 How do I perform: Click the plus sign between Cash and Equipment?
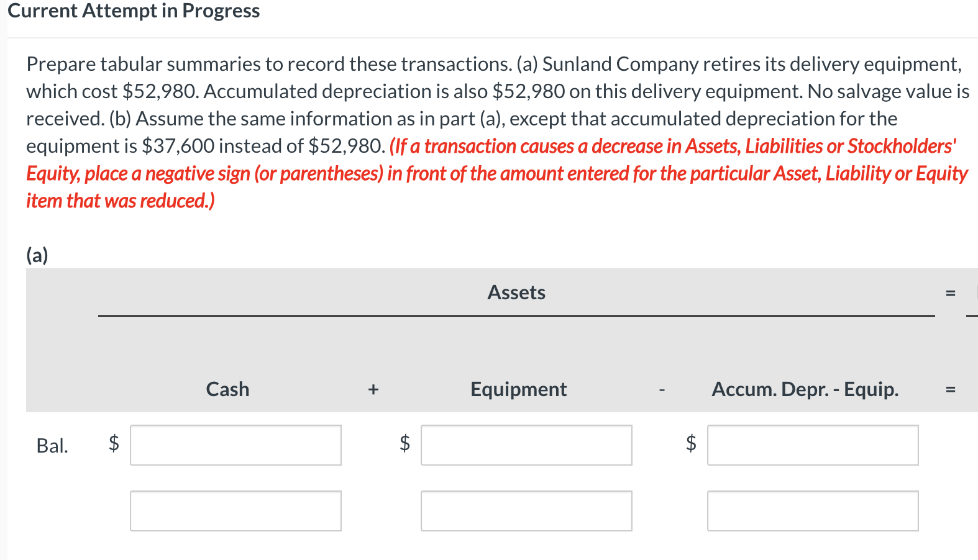point(373,389)
